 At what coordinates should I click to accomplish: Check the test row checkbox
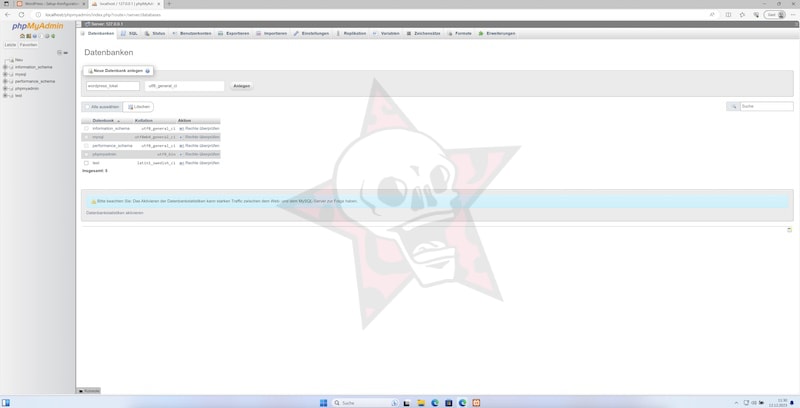coord(86,163)
